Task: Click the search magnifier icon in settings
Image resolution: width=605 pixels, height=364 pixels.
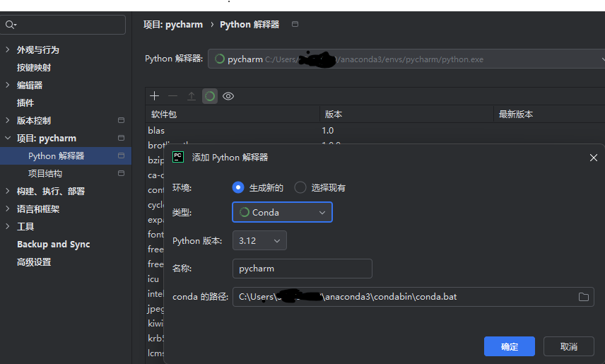Action: point(11,25)
